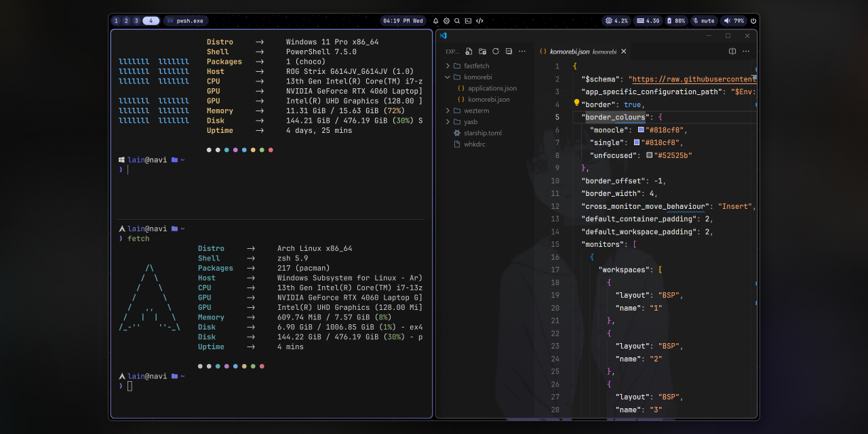Click the code brackets icon in top bar

(479, 21)
